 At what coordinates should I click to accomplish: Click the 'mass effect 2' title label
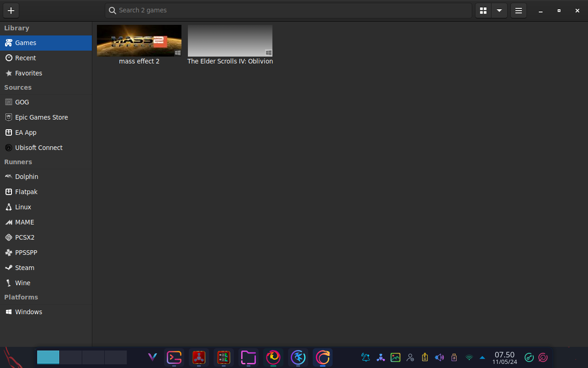click(x=139, y=61)
